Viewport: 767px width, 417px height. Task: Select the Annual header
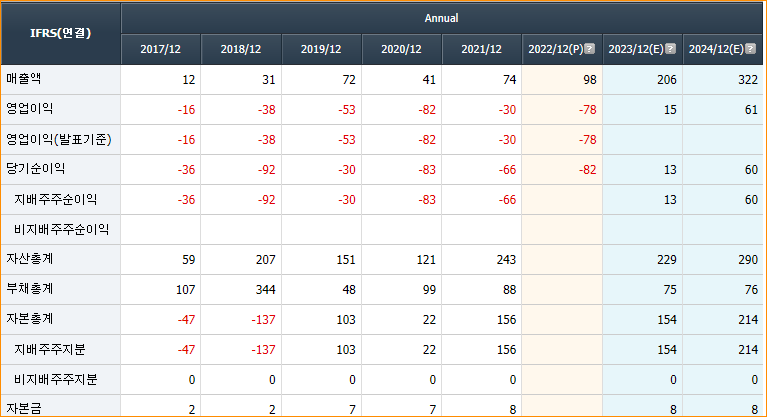[x=441, y=18]
